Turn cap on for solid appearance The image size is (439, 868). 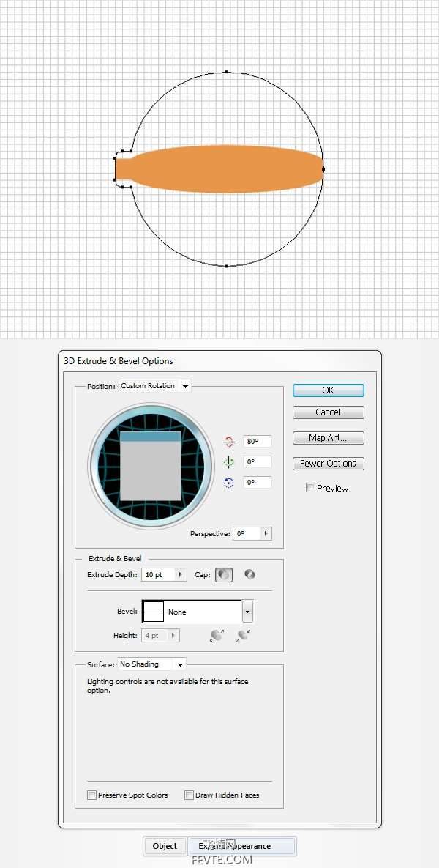click(224, 574)
